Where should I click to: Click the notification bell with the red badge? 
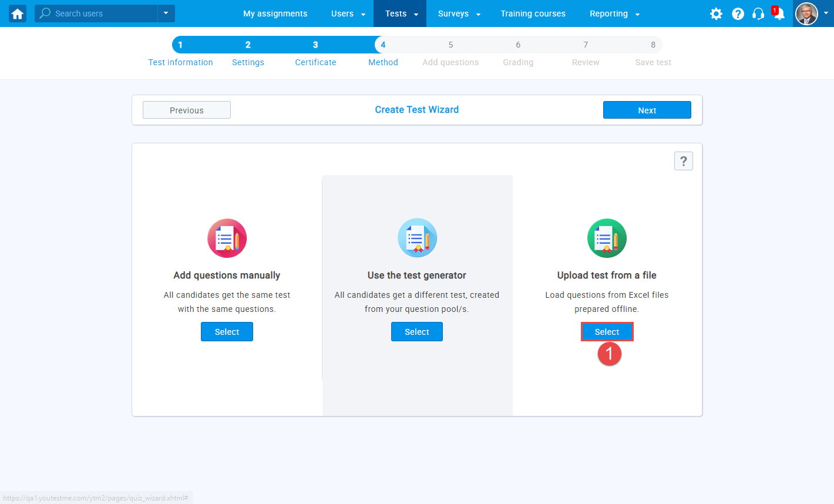point(779,13)
